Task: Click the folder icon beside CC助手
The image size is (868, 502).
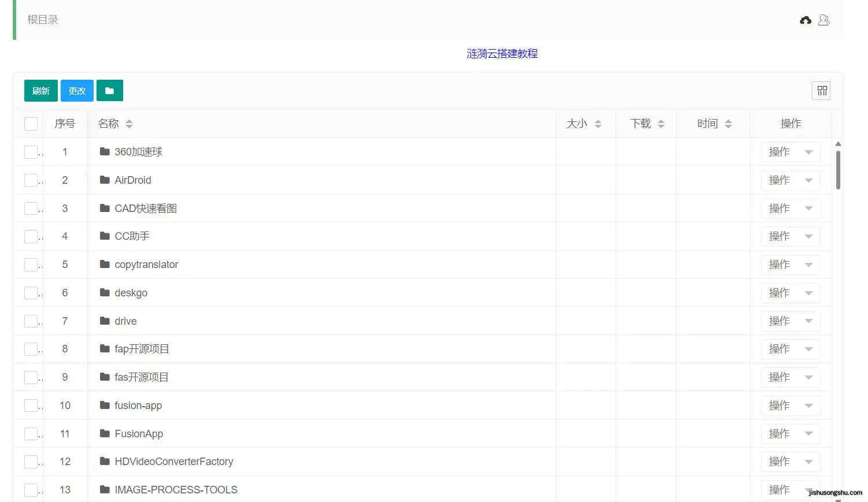Action: pos(105,236)
